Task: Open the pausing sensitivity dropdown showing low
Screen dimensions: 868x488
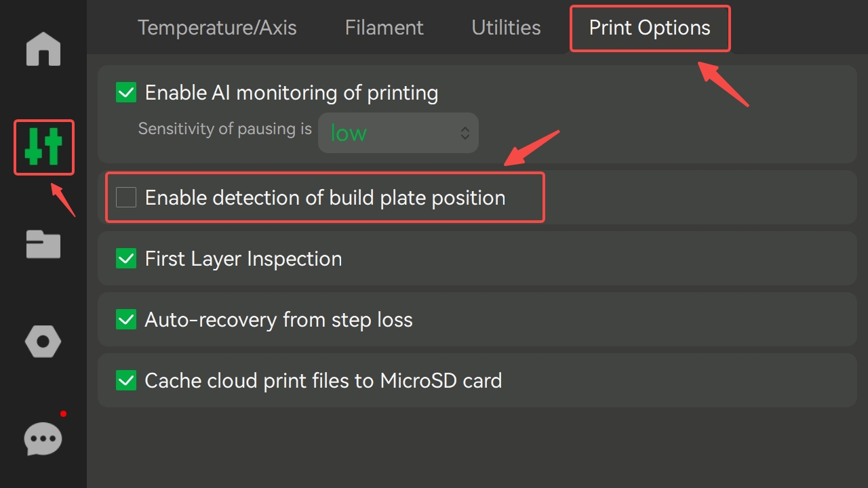Action: tap(398, 133)
